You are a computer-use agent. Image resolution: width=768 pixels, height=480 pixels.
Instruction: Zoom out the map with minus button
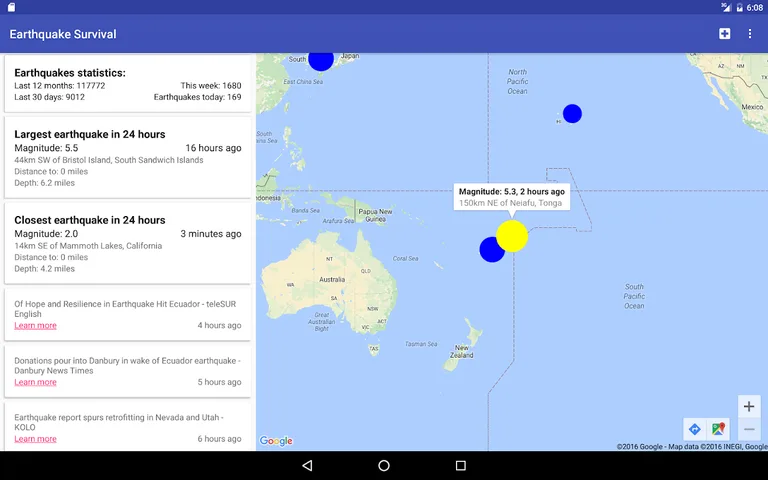point(749,430)
